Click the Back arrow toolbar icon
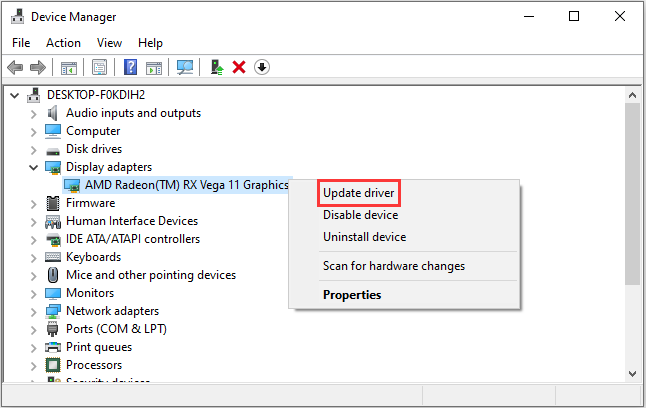 (15, 67)
